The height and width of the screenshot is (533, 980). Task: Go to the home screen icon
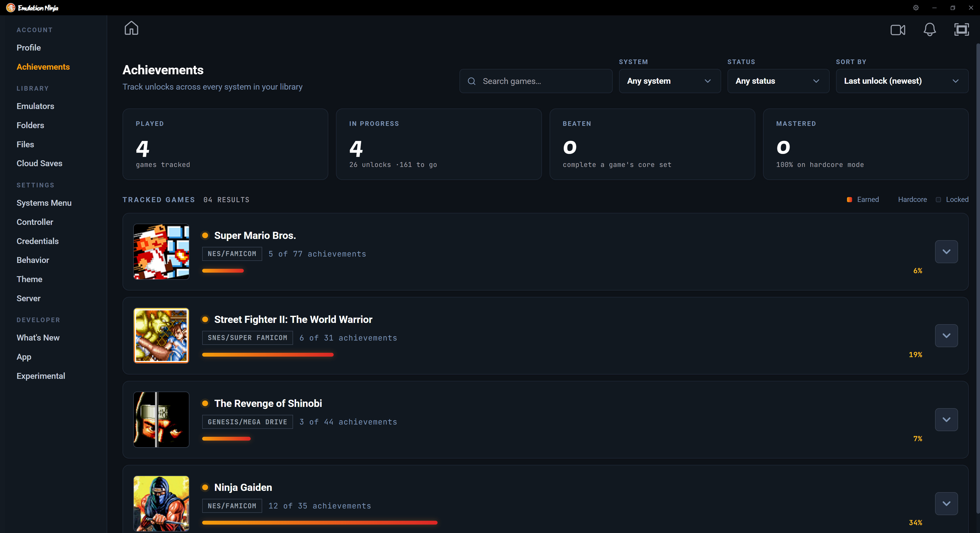tap(131, 28)
